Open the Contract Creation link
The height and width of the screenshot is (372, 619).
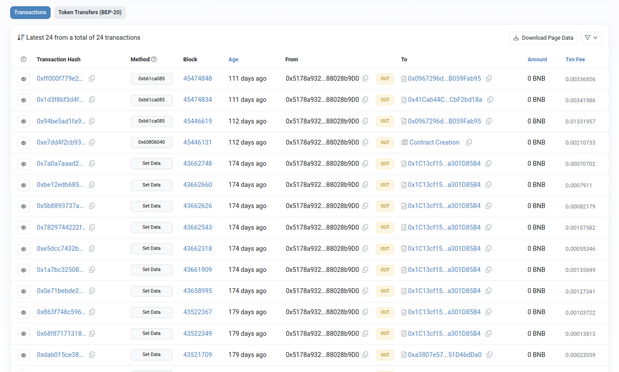tap(434, 142)
